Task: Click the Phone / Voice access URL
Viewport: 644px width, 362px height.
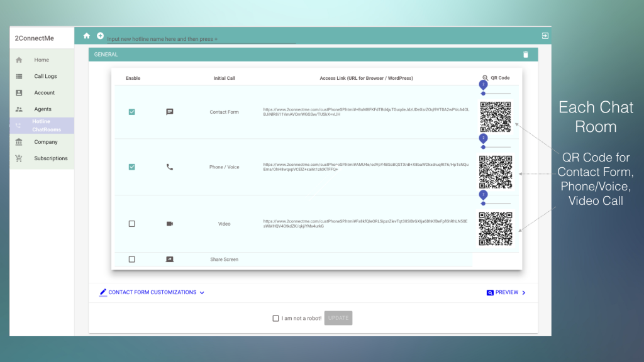Action: coord(365,167)
